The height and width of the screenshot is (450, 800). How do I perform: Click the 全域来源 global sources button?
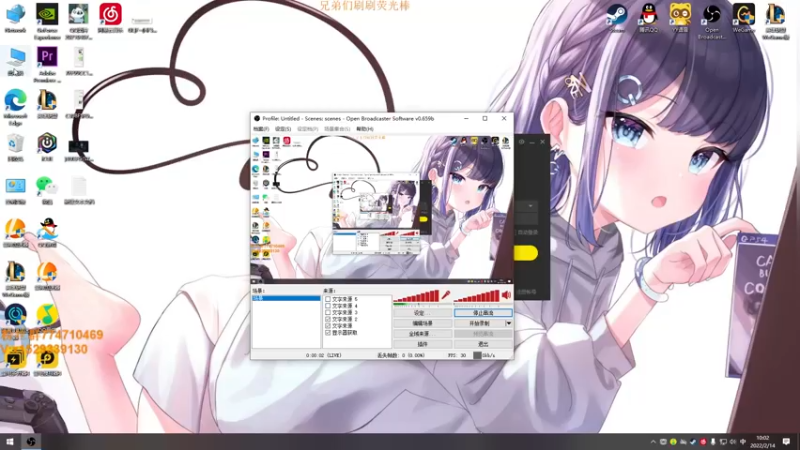click(422, 334)
